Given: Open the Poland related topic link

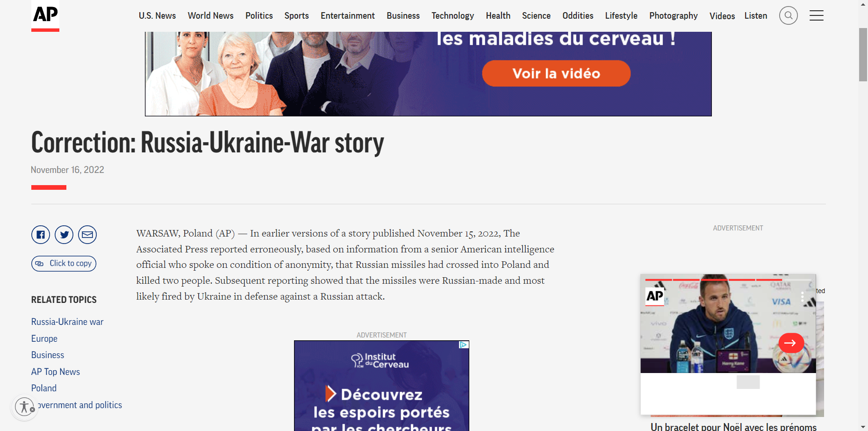Looking at the screenshot, I should tap(44, 388).
